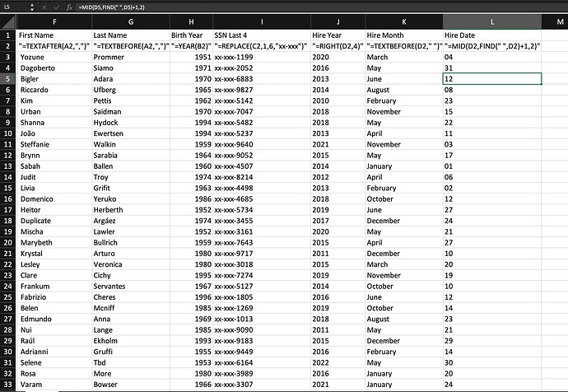Image resolution: width=568 pixels, height=392 pixels.
Task: Click the 'Sarabia' last name cell
Action: (131, 155)
